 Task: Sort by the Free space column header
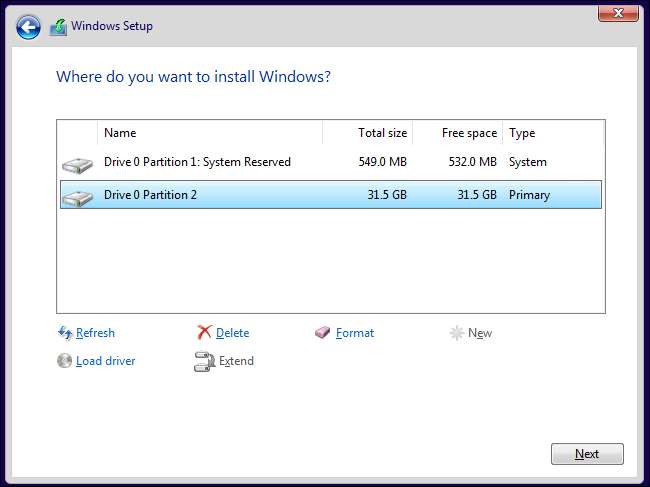[x=456, y=133]
